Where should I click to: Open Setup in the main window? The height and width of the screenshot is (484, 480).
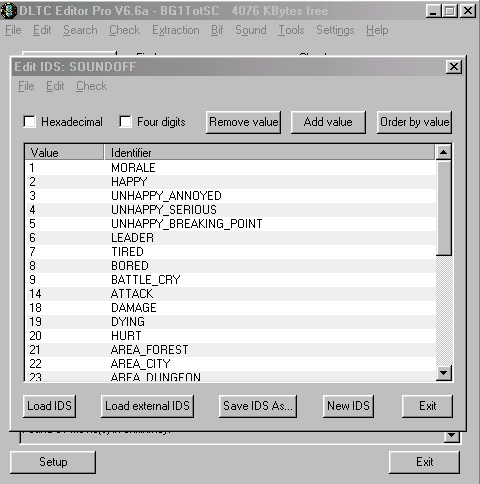[x=53, y=462]
